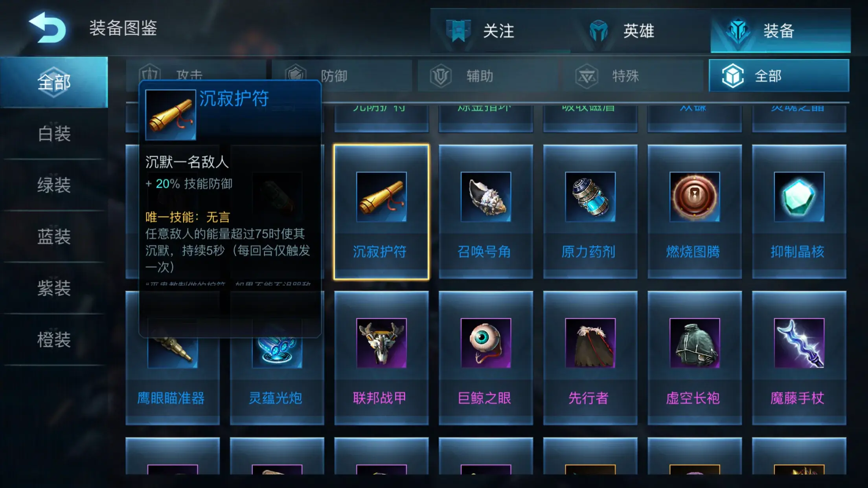Show only 橙装 in the sidebar
Image resolution: width=868 pixels, height=488 pixels.
tap(54, 339)
